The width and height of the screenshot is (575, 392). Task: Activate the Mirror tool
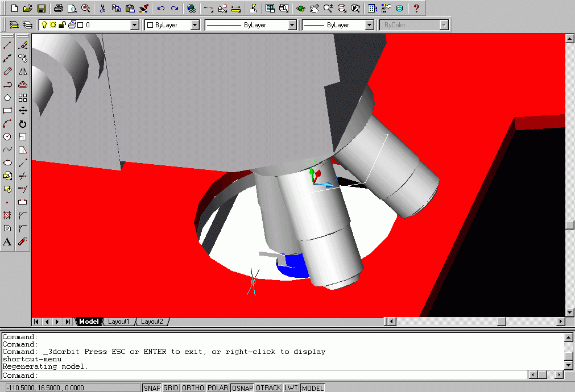point(23,71)
